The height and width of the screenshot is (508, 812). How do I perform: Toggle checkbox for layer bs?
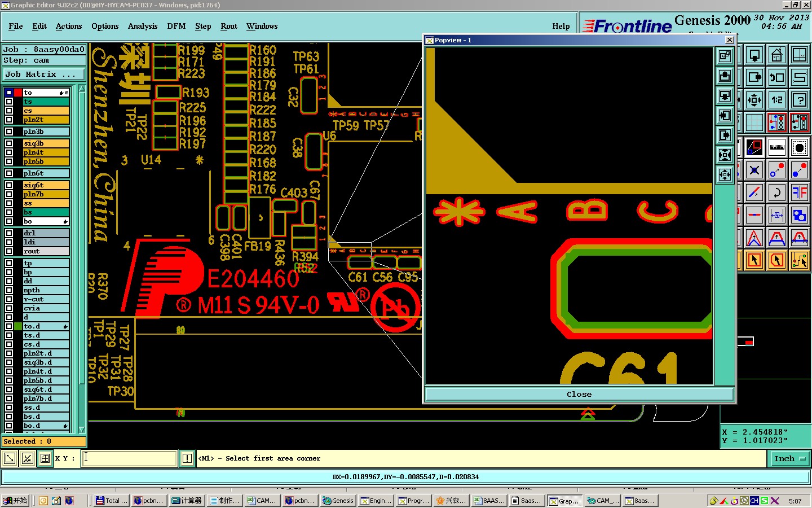tap(9, 212)
